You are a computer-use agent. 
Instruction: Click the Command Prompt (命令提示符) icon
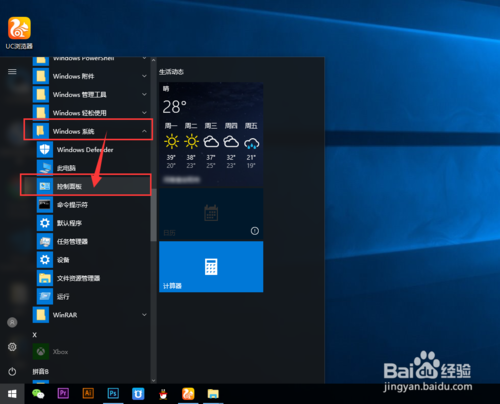coord(45,205)
